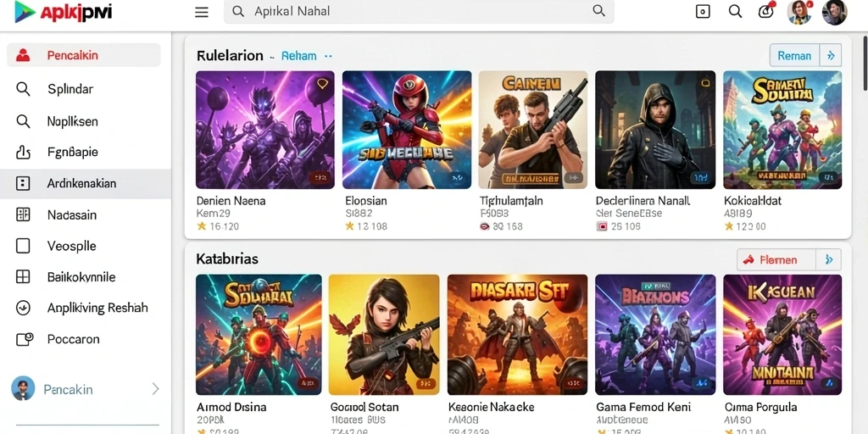Open Nadasain grid item
Viewport: 868px width, 434px height.
(84, 214)
